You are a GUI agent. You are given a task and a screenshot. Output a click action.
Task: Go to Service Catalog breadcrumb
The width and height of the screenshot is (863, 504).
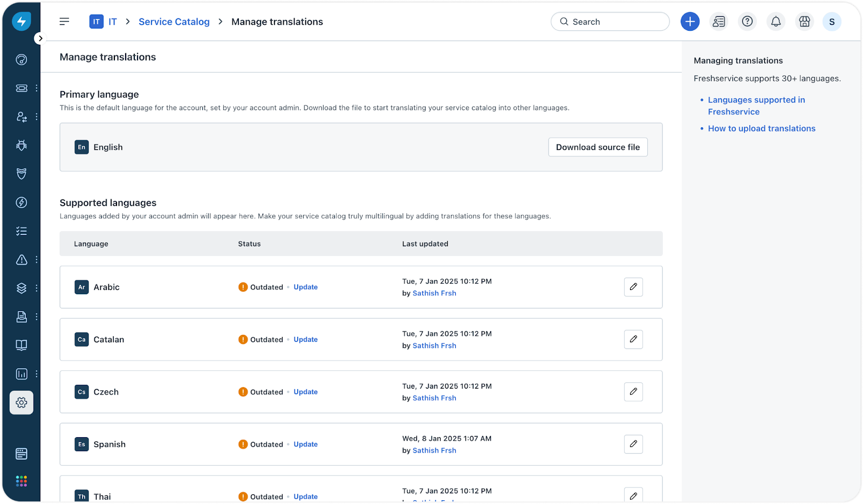(x=174, y=22)
